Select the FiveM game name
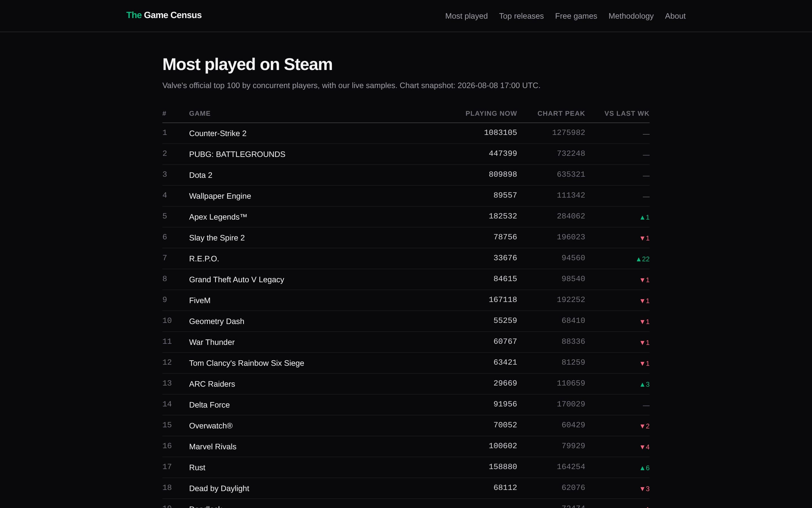 (200, 300)
